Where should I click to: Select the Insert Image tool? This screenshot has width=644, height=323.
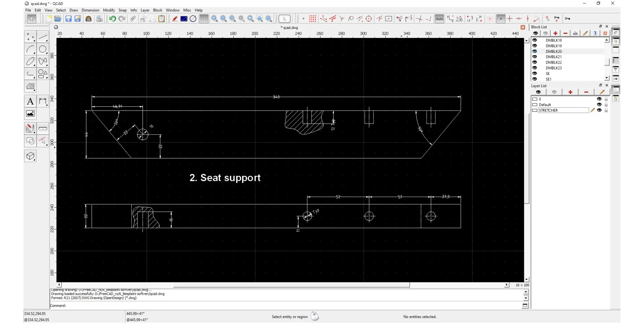pos(30,114)
